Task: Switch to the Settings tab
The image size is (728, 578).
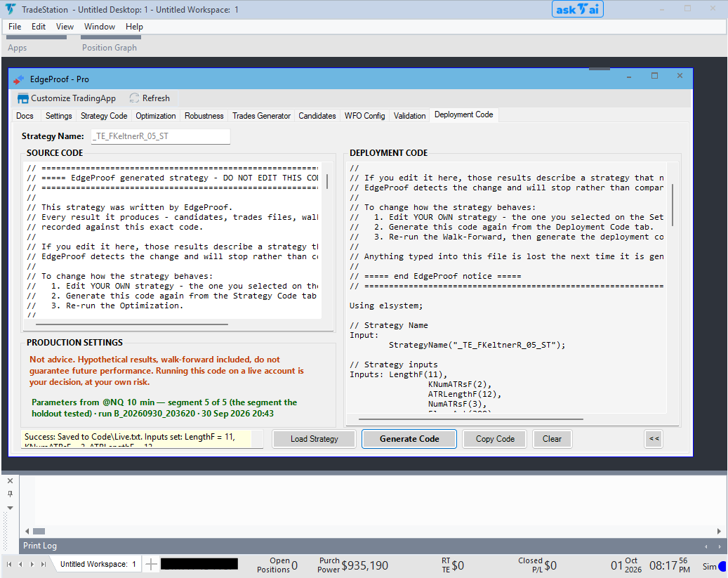Action: 59,116
